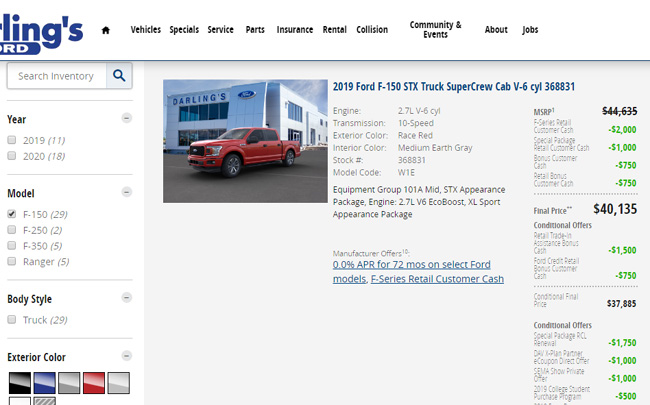The image size is (650, 405).
Task: Click the Conditional Final Price $37,885
Action: click(622, 304)
